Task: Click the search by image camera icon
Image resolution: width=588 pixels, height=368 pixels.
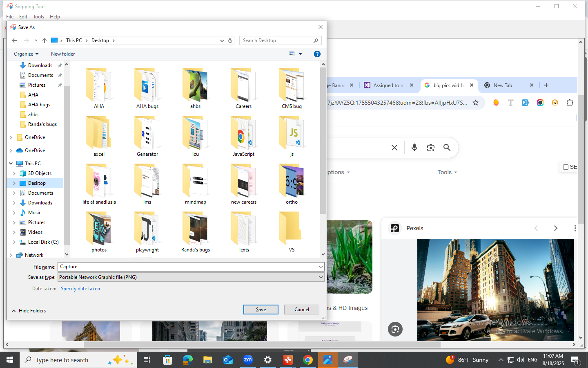Action: pyautogui.click(x=430, y=148)
